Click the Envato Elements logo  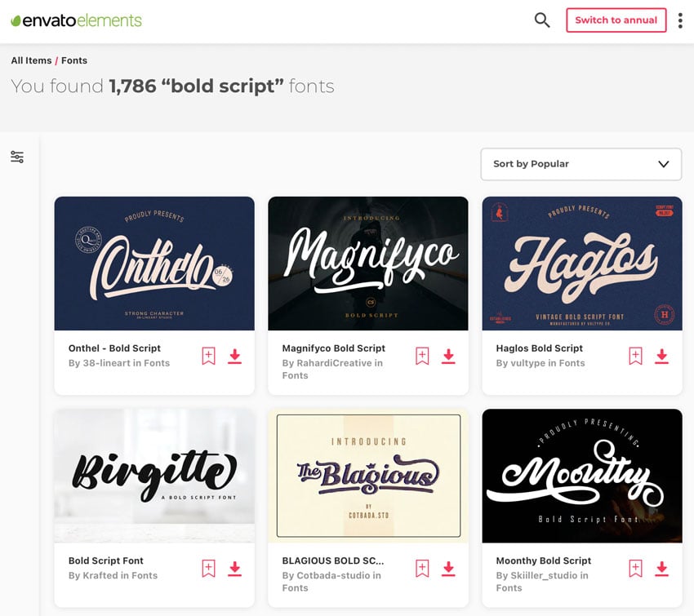coord(76,20)
